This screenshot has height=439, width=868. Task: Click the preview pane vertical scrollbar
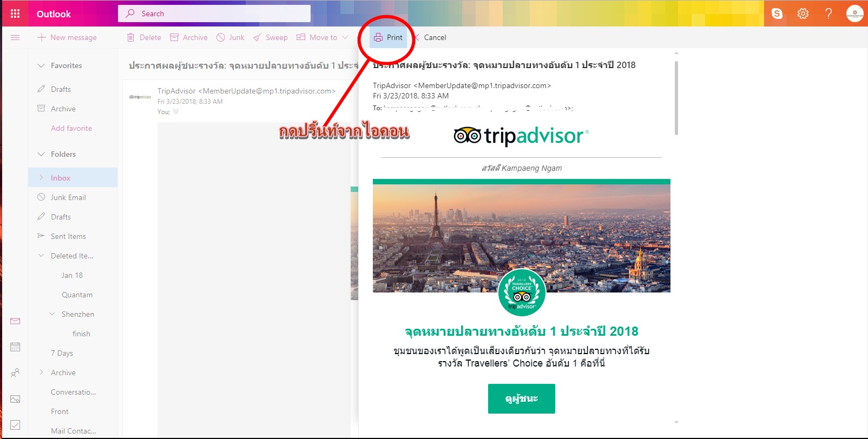click(676, 98)
